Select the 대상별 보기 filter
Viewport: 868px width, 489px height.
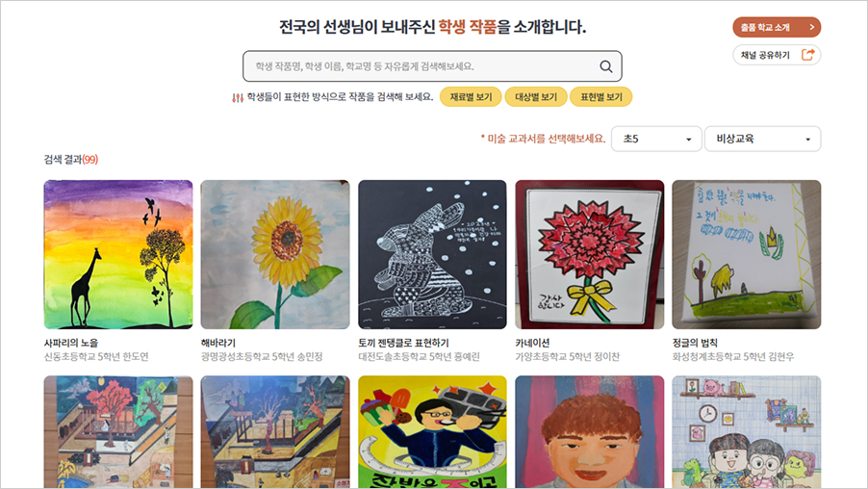click(536, 97)
